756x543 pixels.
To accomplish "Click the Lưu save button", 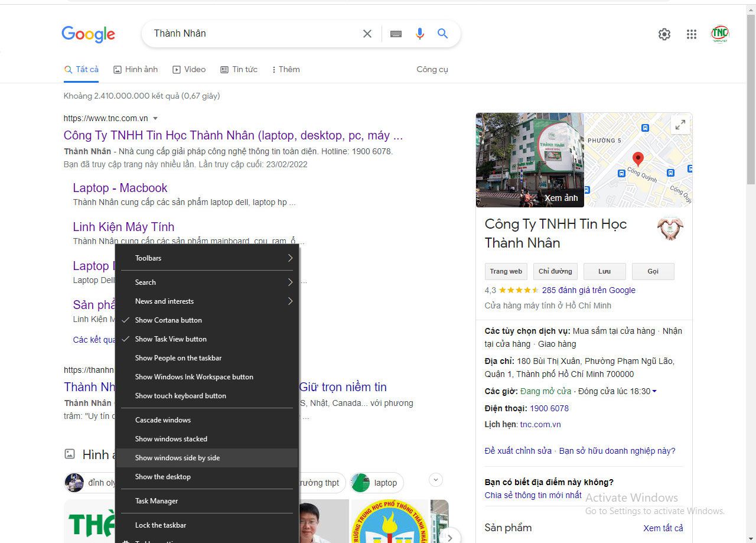I will [604, 271].
